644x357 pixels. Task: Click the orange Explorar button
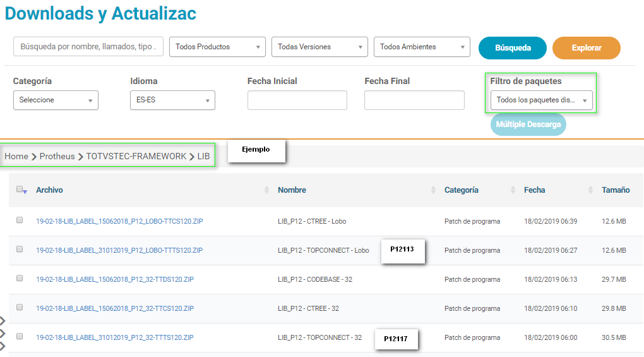tap(587, 48)
